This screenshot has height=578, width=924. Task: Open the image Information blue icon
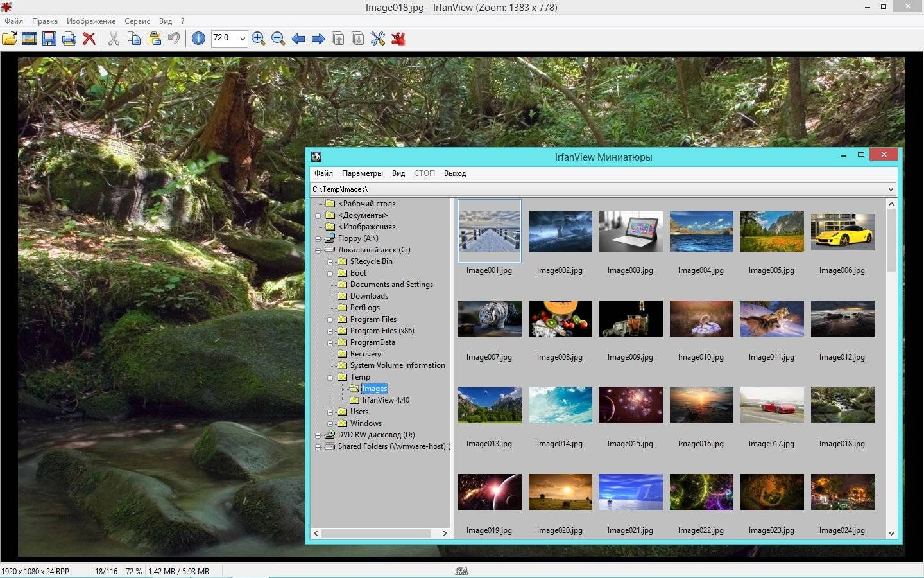(199, 39)
